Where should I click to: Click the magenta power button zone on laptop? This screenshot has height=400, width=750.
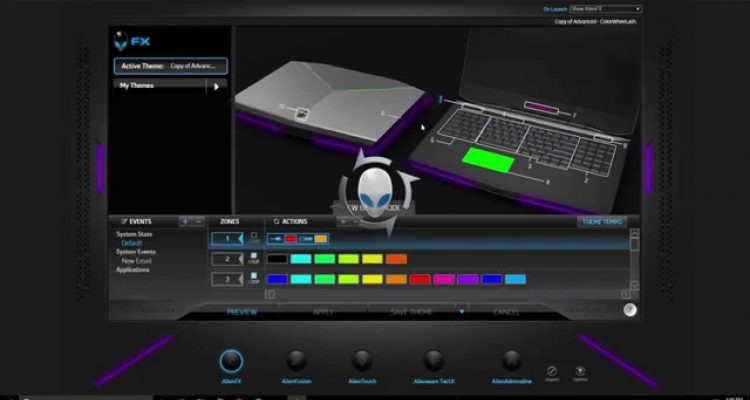pyautogui.click(x=541, y=108)
